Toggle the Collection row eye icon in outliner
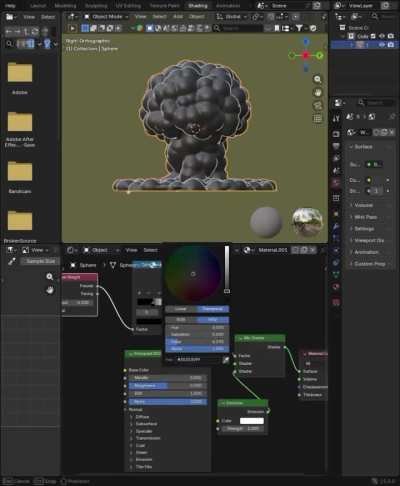Image resolution: width=400 pixels, height=486 pixels. [382, 36]
